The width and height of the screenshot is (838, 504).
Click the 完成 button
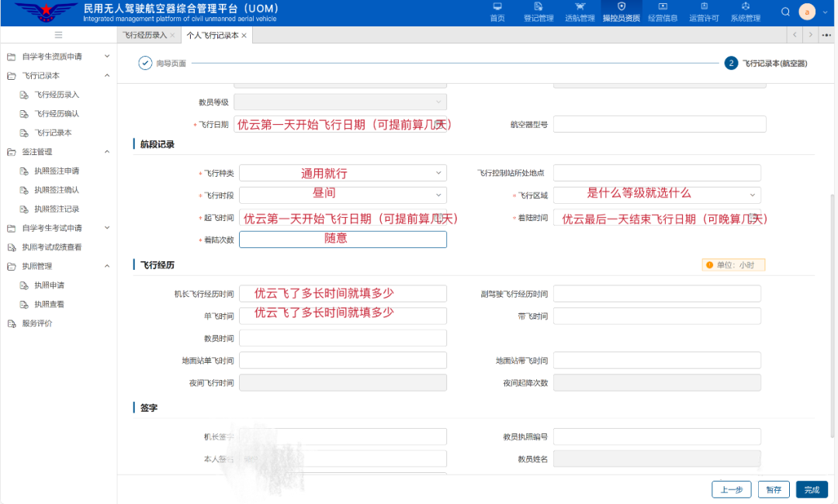pos(812,489)
